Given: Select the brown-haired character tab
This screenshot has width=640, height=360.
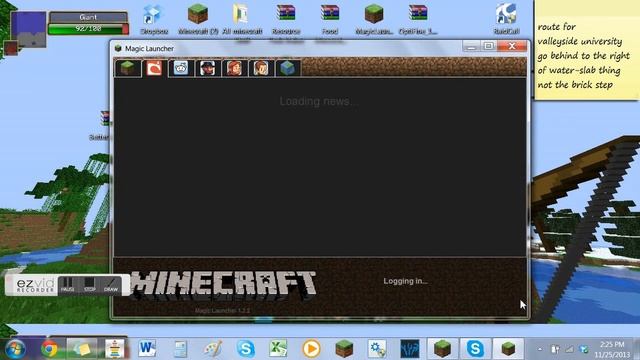Looking at the screenshot, I should point(261,68).
